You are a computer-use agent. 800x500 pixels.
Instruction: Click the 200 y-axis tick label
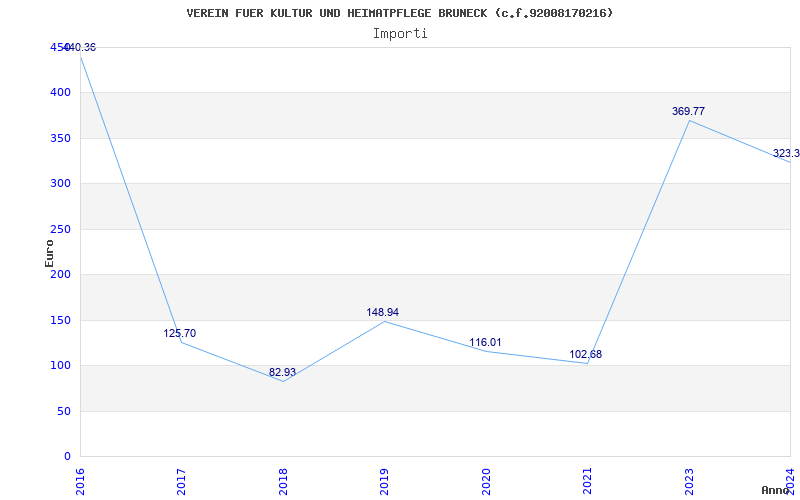pos(60,274)
